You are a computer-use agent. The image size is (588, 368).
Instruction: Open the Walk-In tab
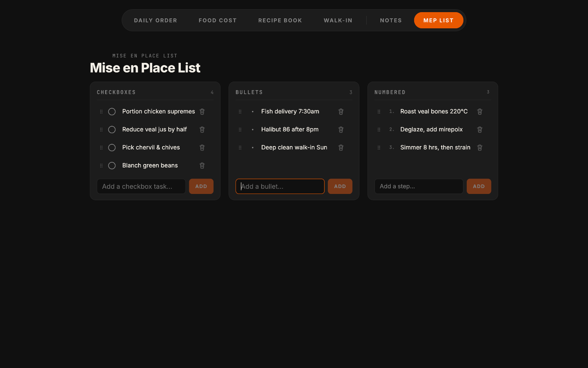click(338, 20)
